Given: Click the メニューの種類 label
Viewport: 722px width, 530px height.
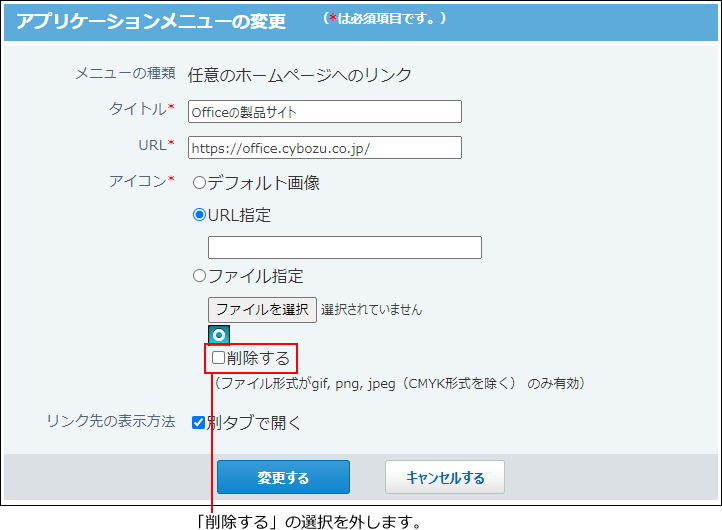Looking at the screenshot, I should coord(125,73).
